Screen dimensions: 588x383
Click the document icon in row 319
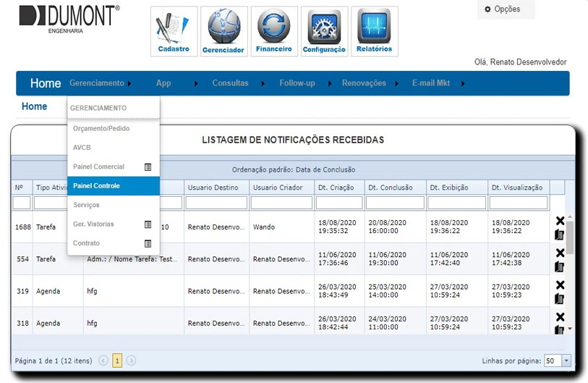[x=560, y=298]
